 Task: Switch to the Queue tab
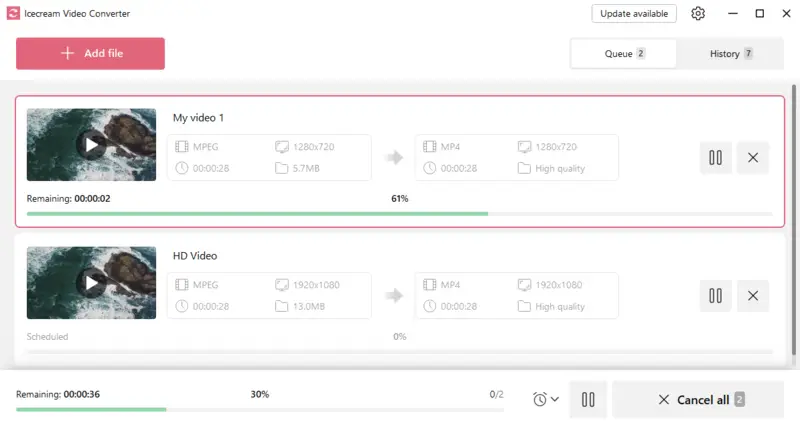point(623,54)
